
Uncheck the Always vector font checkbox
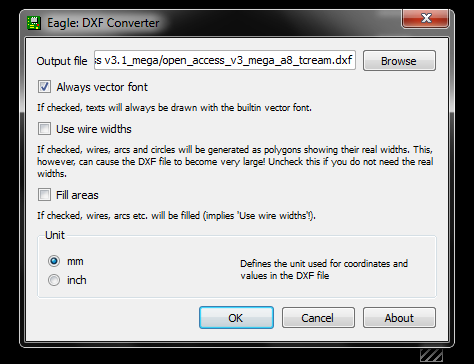[44, 87]
